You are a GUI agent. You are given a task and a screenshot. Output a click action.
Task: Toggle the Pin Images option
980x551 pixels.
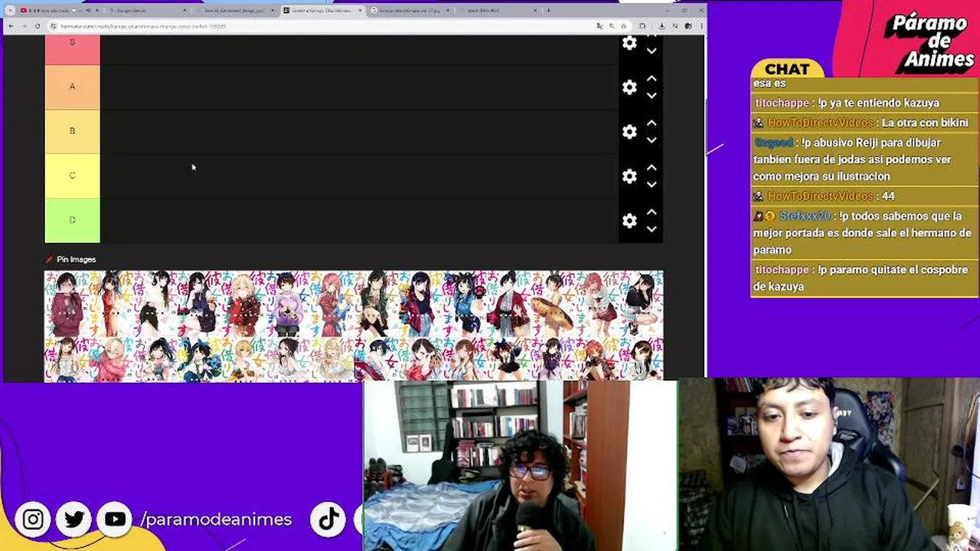70,259
